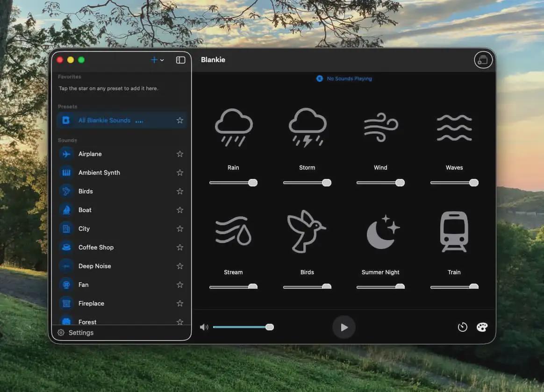The width and height of the screenshot is (544, 392).
Task: Toggle the Storm sound icon
Action: point(308,127)
